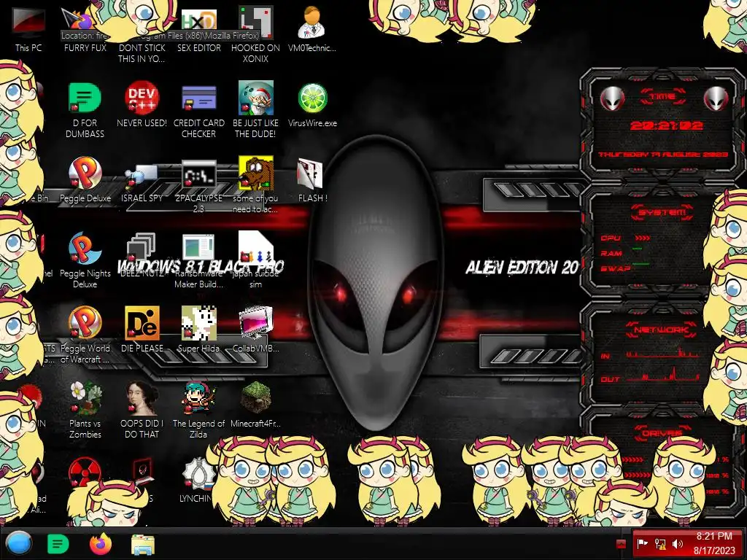Open the LYNCHIN noose icon
This screenshot has width=747, height=560.
pos(198,480)
